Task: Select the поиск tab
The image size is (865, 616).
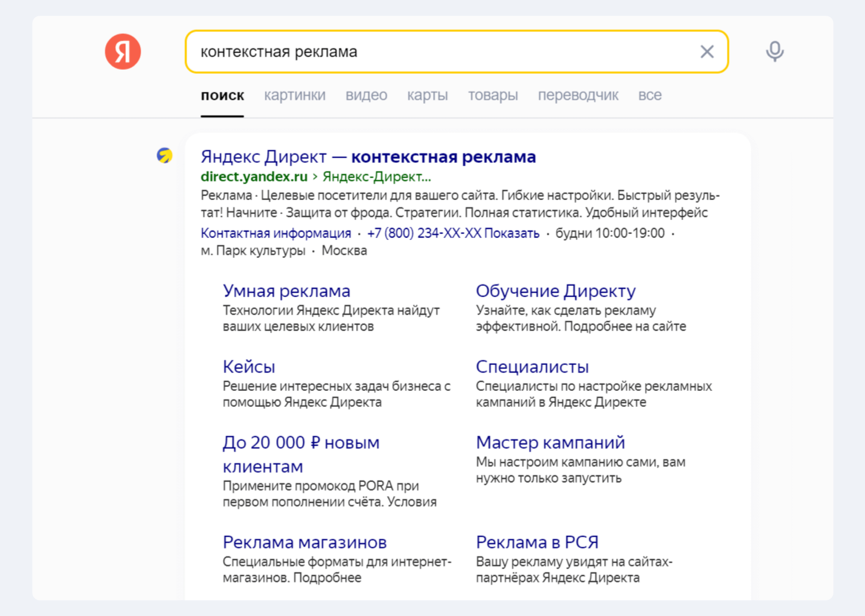Action: (222, 95)
